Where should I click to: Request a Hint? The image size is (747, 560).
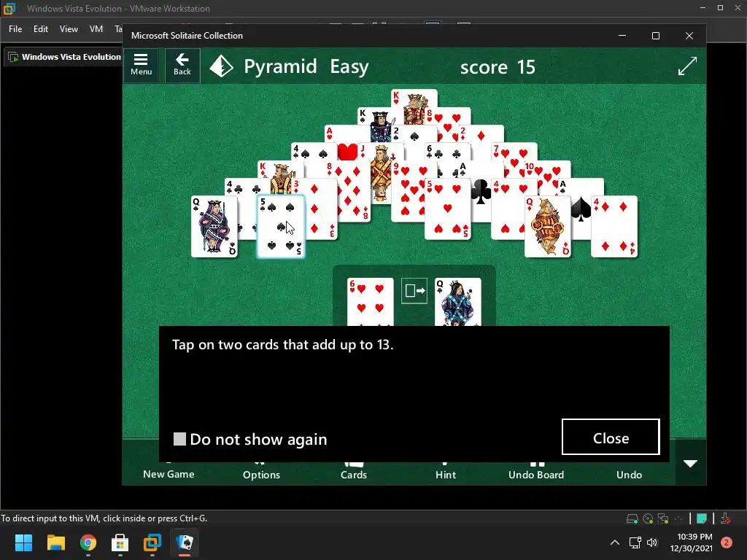(x=446, y=474)
